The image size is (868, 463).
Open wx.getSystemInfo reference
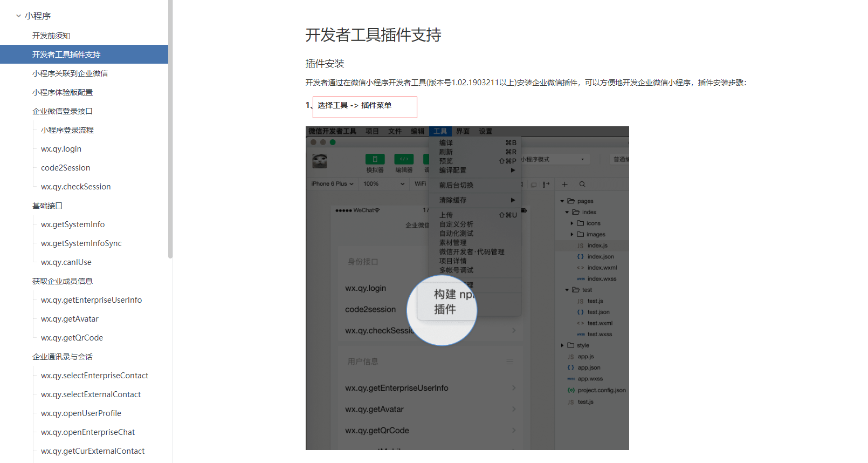click(73, 224)
